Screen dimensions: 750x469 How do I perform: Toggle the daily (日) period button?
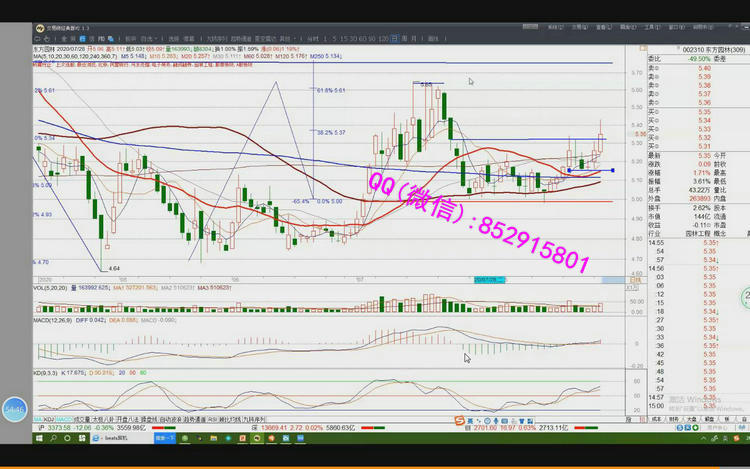(396, 39)
